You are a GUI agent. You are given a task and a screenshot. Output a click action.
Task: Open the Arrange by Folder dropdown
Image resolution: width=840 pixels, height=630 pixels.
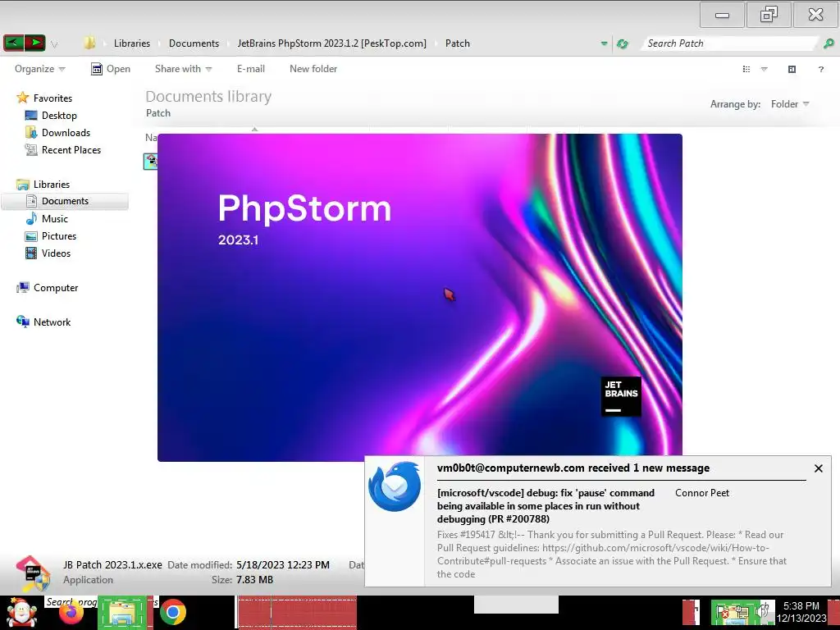[790, 104]
